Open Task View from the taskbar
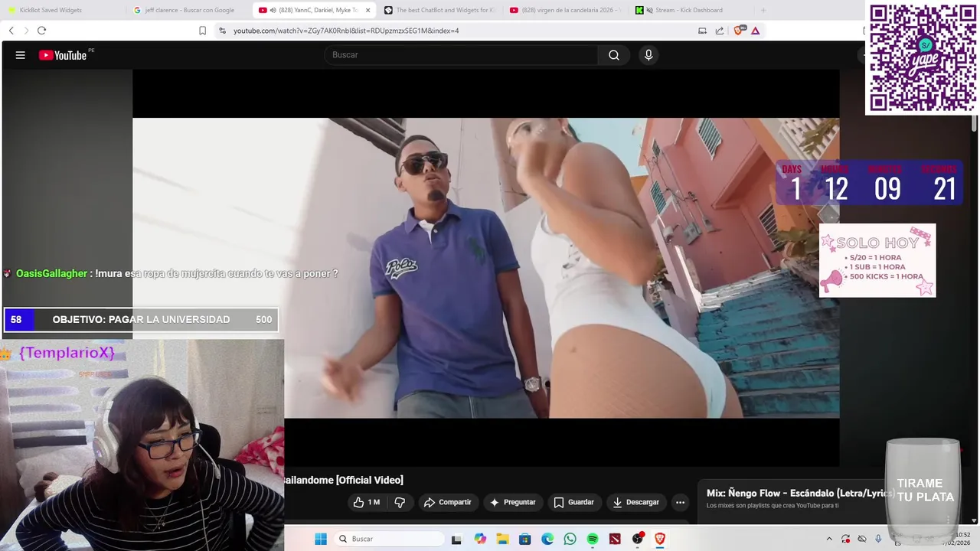The image size is (980, 551). point(456,539)
